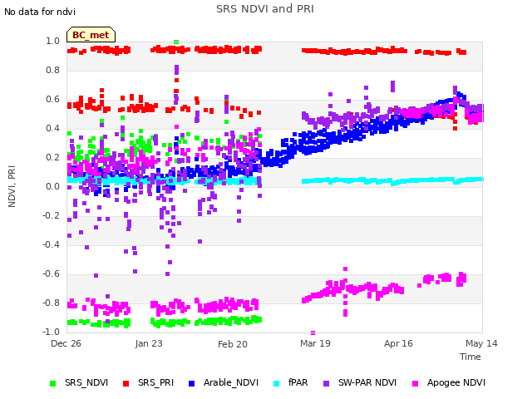Click the Dec 26 date tick label
Screen dimensions: 532x399
tap(66, 343)
